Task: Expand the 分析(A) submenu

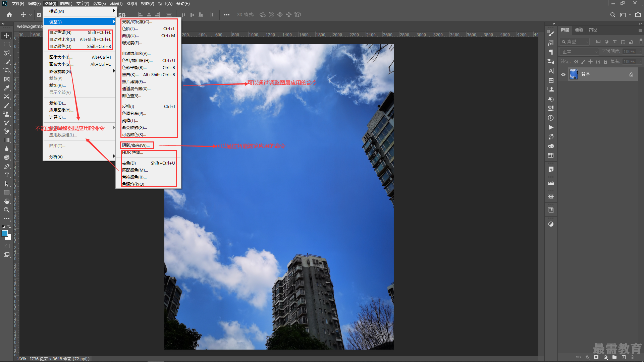Action: [x=79, y=157]
